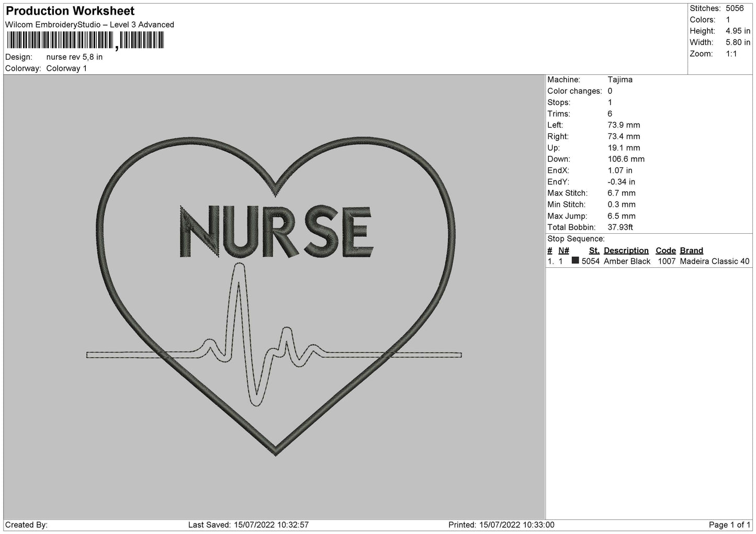Click the Description column header
The width and height of the screenshot is (756, 534).
click(626, 251)
